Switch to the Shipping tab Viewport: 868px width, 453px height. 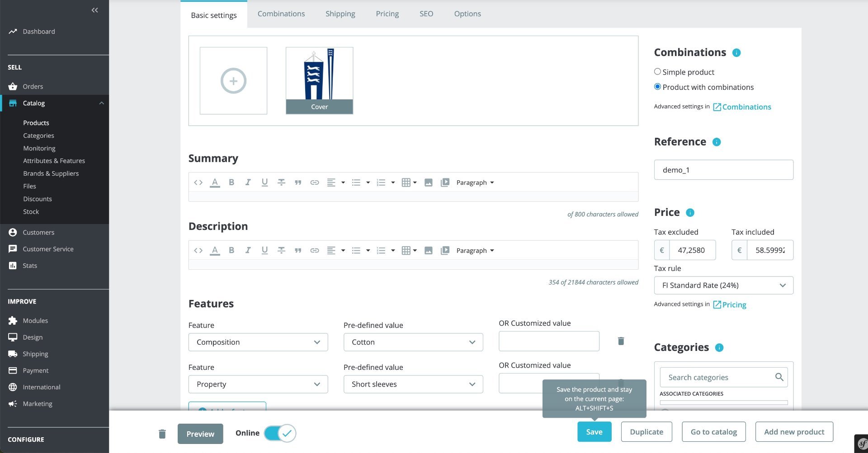340,14
